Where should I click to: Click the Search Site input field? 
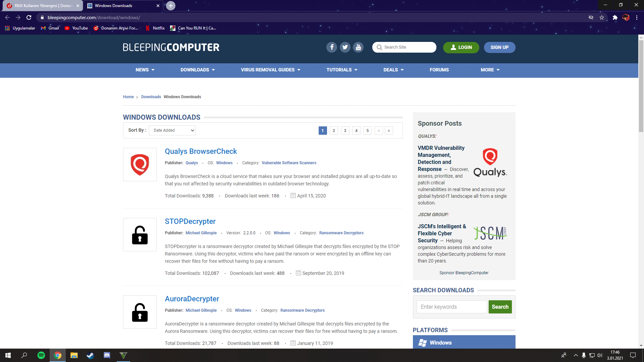[x=404, y=47]
